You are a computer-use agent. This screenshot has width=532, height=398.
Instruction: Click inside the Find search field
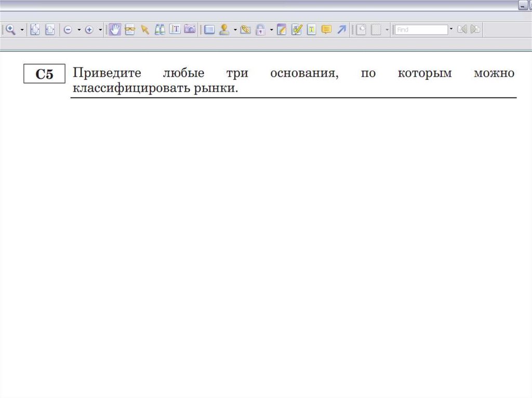pyautogui.click(x=421, y=30)
